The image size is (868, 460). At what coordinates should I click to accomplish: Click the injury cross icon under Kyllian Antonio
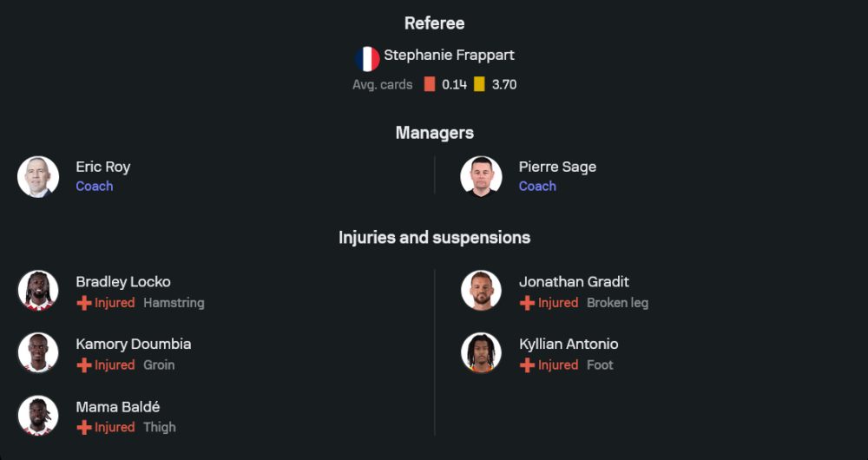[527, 365]
